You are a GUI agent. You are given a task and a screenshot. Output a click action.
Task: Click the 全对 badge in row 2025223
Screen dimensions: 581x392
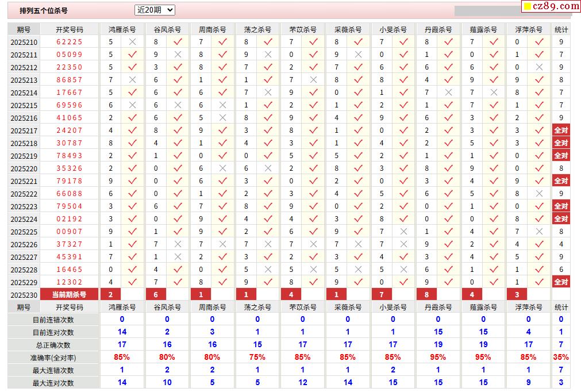click(x=561, y=206)
